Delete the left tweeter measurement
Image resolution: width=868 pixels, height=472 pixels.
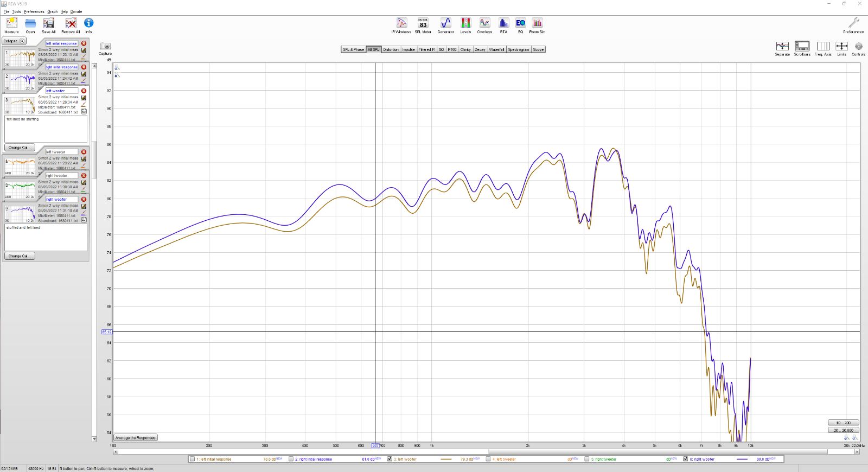coord(84,152)
